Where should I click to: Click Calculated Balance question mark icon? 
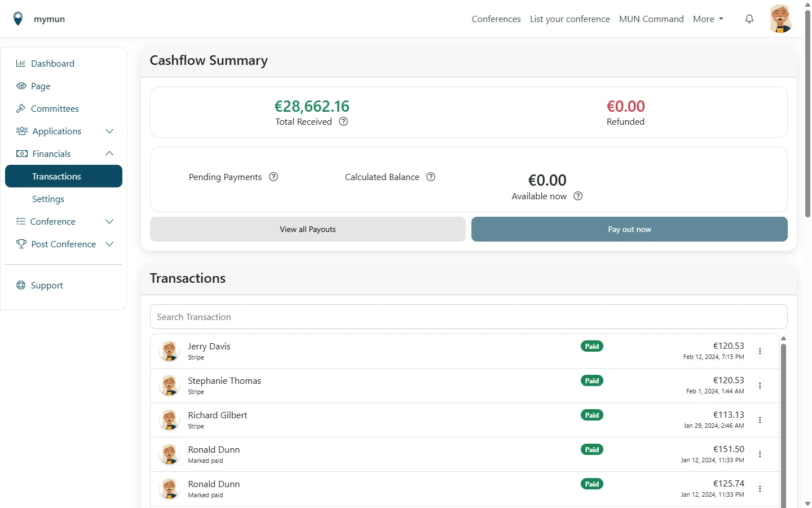[x=431, y=177]
